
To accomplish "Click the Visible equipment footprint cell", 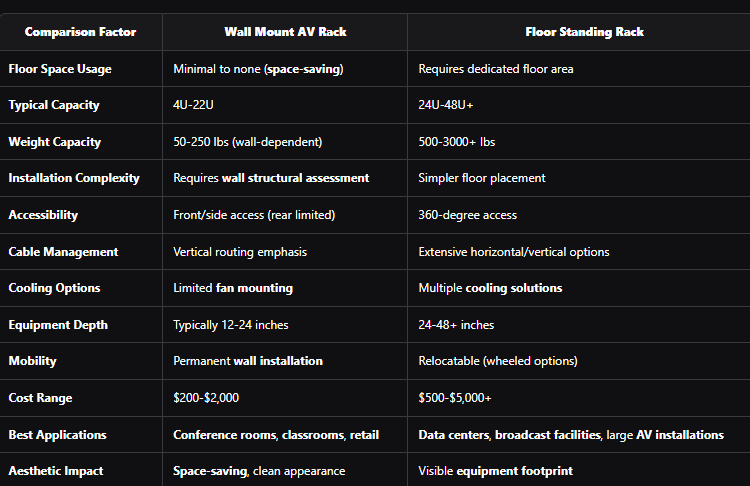I will pos(496,471).
